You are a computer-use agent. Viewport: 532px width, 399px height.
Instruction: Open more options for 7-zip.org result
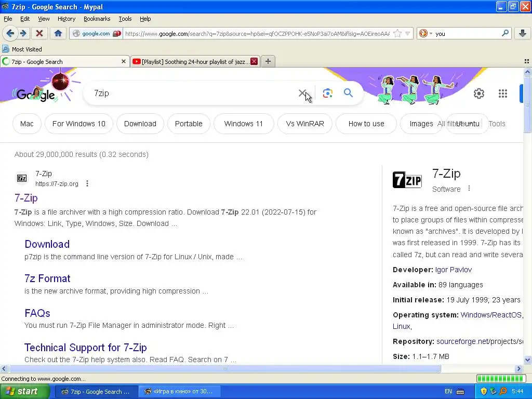coord(87,183)
